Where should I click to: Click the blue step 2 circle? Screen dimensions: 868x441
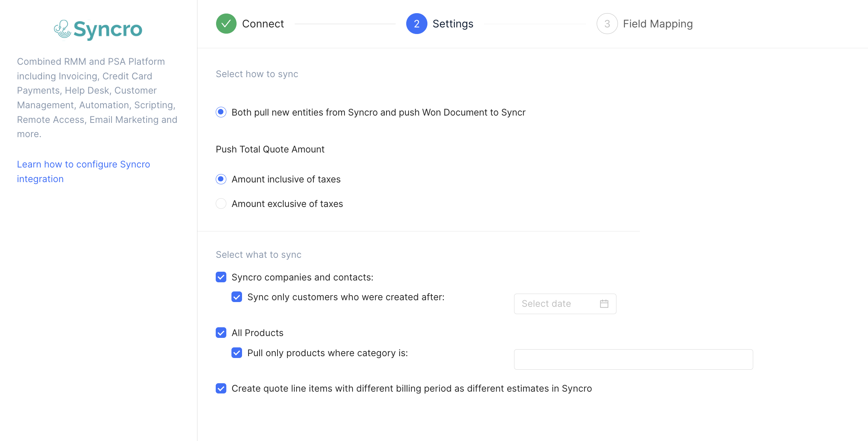[416, 24]
